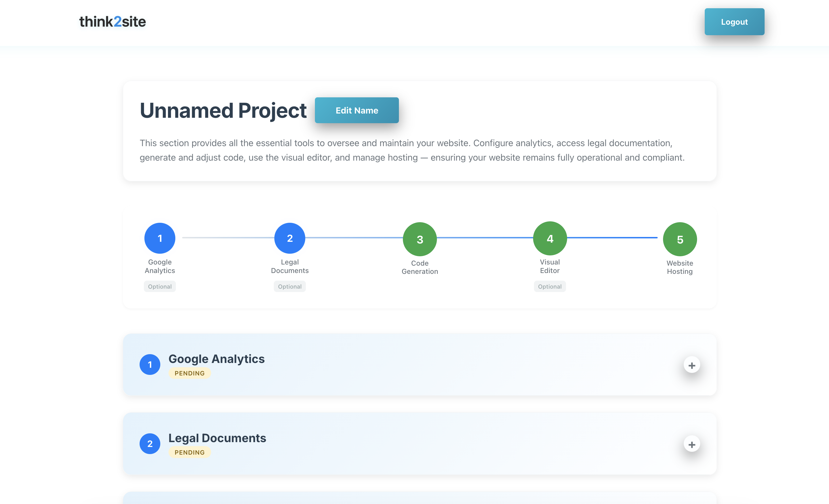The width and height of the screenshot is (829, 504).
Task: Click Legal Documents card heading
Action: [x=217, y=438]
